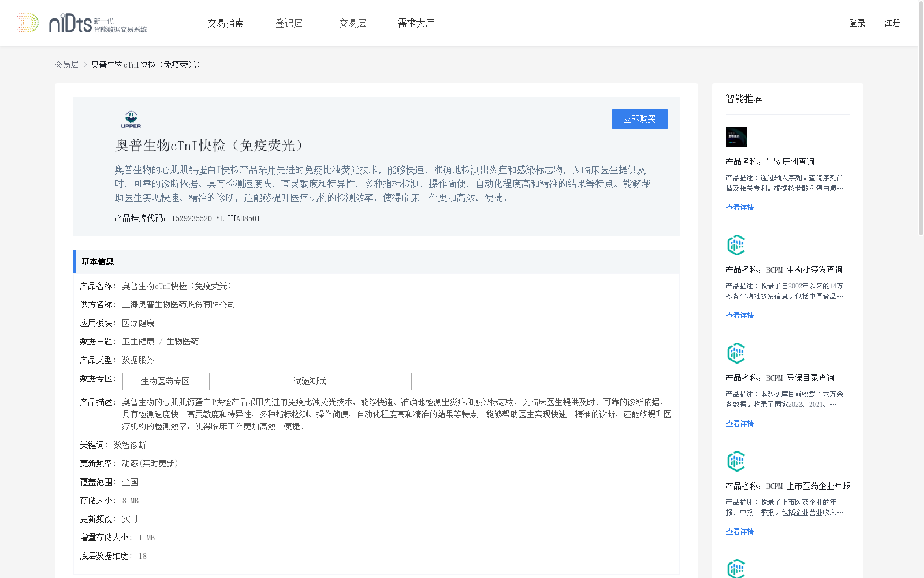Click 查看详情 for 生物序列查询

pyautogui.click(x=740, y=208)
